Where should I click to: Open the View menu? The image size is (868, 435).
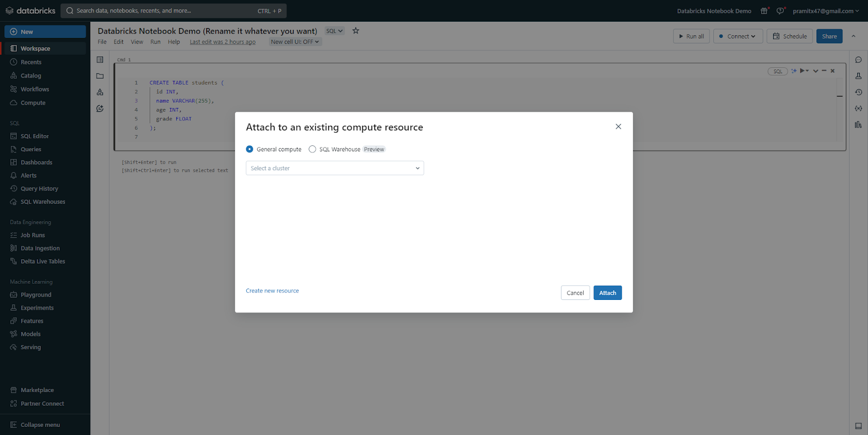tap(137, 42)
